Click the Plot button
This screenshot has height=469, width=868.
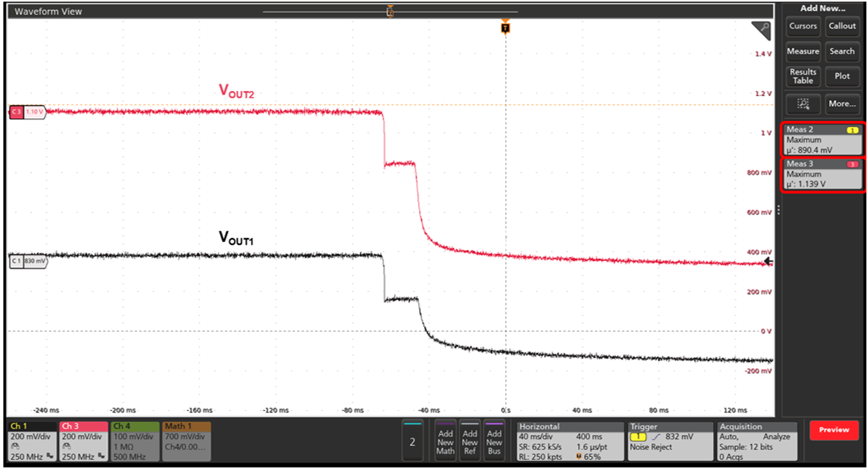coord(842,76)
